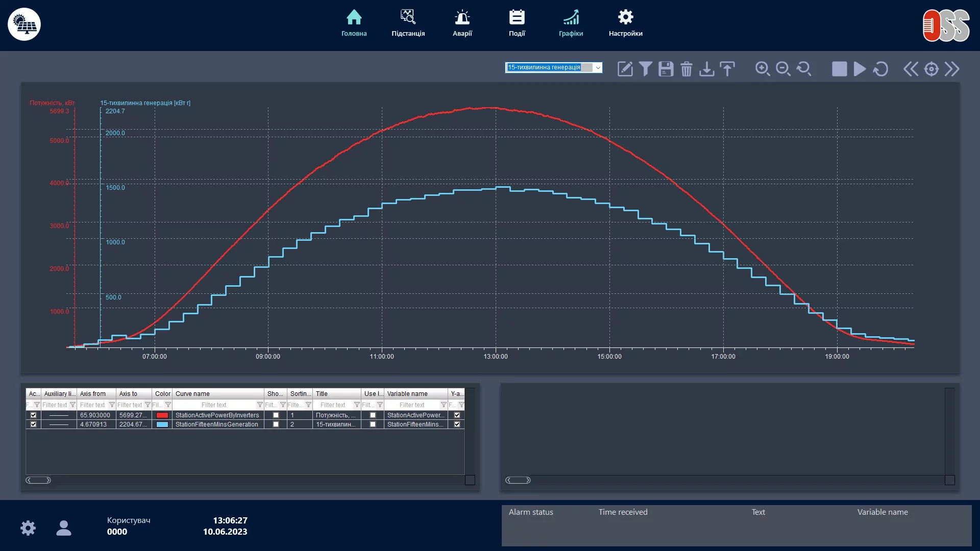Open the Події events section
The width and height of the screenshot is (980, 551).
click(x=517, y=23)
